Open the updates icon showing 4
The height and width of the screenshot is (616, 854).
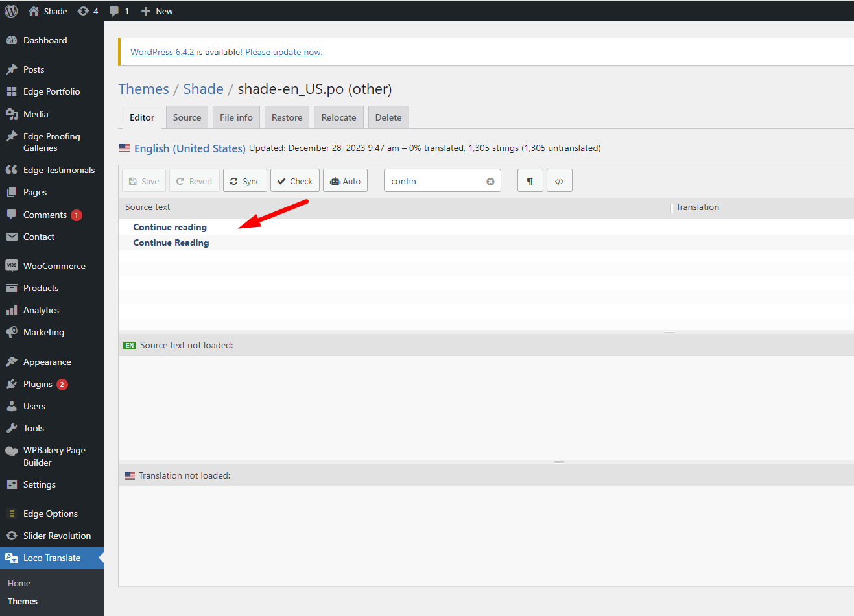(x=83, y=11)
